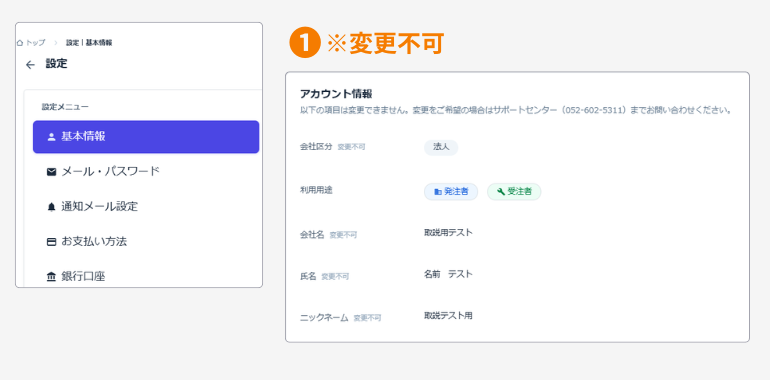The height and width of the screenshot is (380, 770).
Task: Click the icon in 発注者 badge
Action: [438, 192]
